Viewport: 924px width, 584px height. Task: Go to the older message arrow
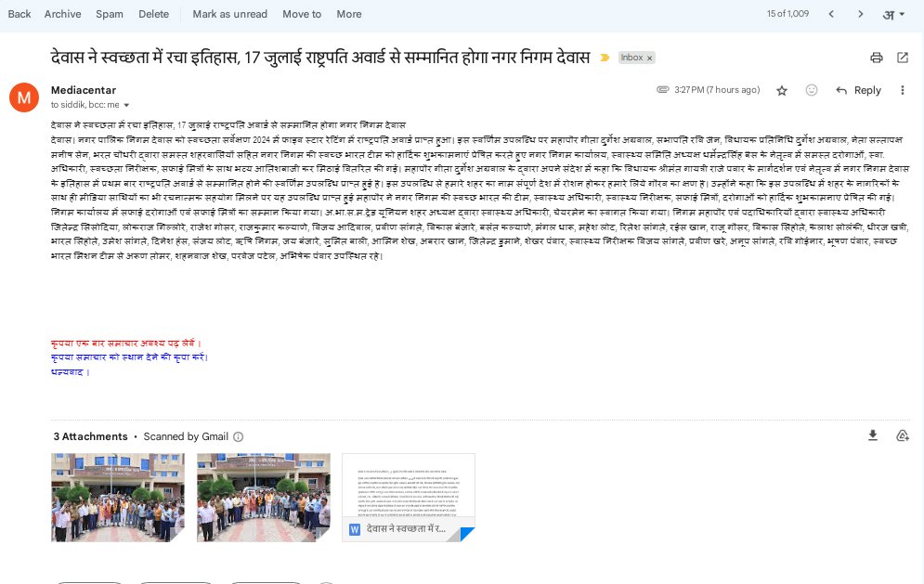coord(860,14)
